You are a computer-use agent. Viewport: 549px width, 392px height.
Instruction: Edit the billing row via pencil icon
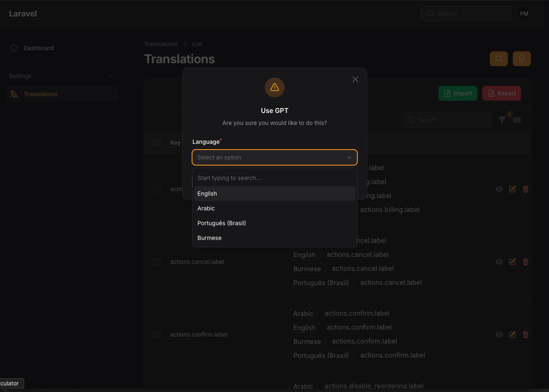click(512, 189)
